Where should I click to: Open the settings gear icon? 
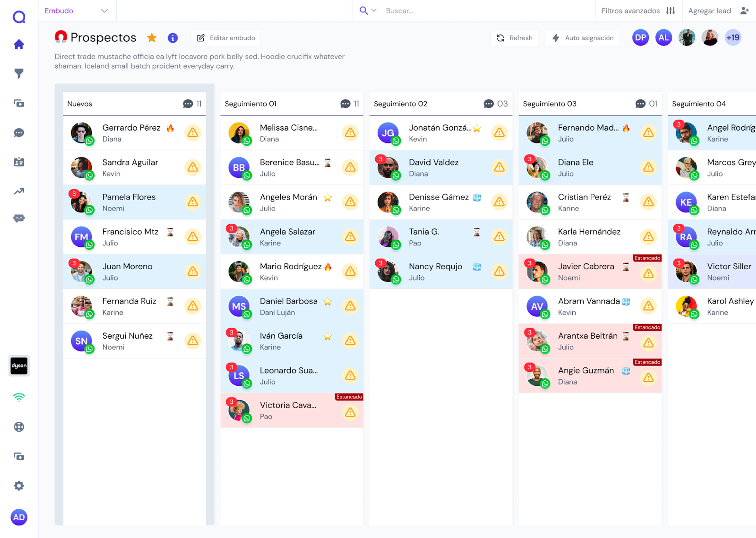pos(19,486)
